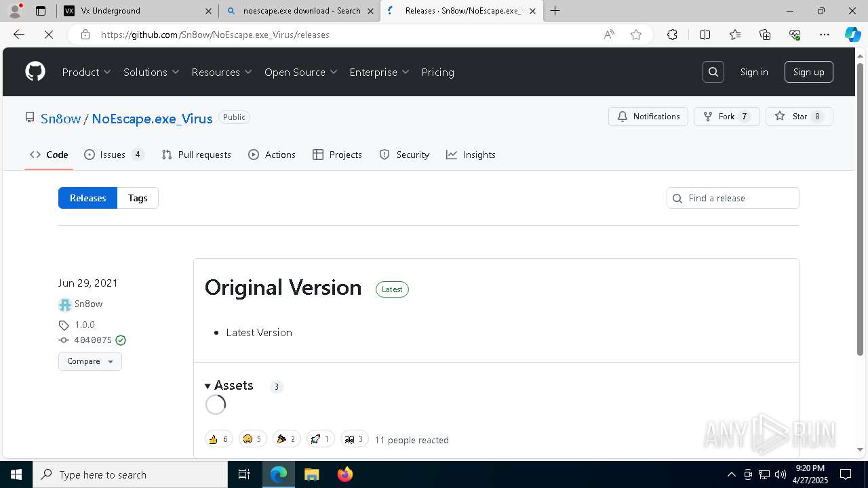Open Edge Settings and more menu
Screen dimensions: 868x488
[x=825, y=35]
